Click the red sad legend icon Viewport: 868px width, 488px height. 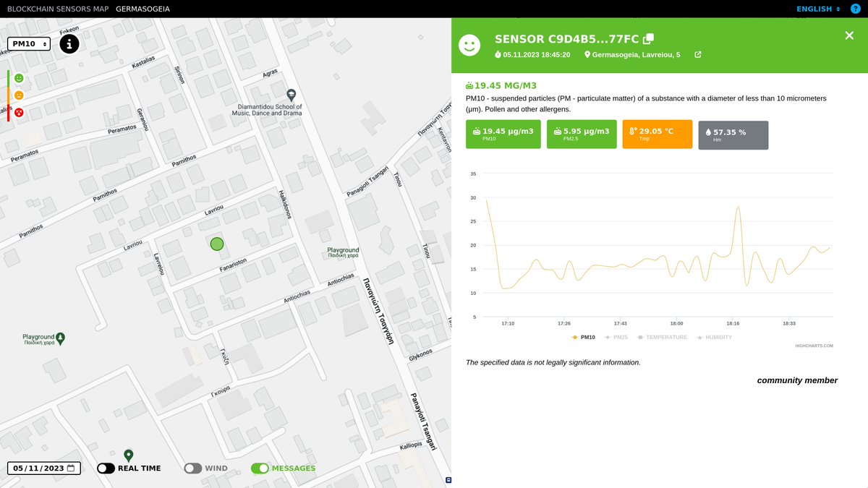[x=19, y=113]
